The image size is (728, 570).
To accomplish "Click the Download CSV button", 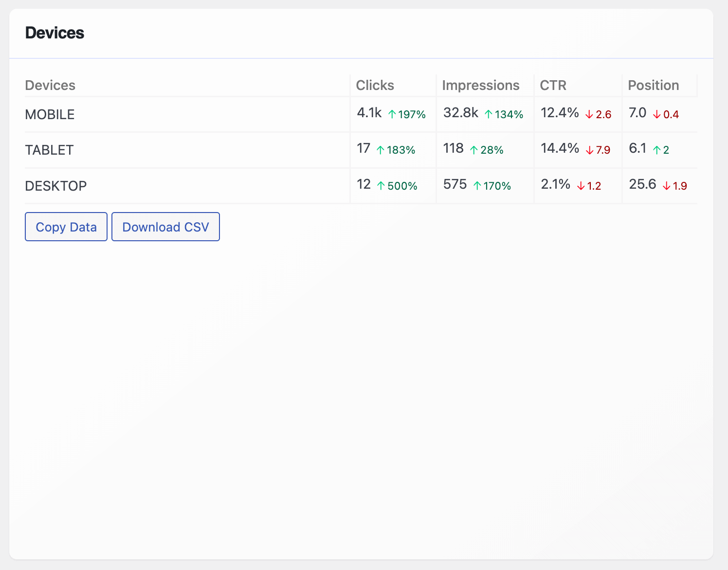I will tap(165, 227).
